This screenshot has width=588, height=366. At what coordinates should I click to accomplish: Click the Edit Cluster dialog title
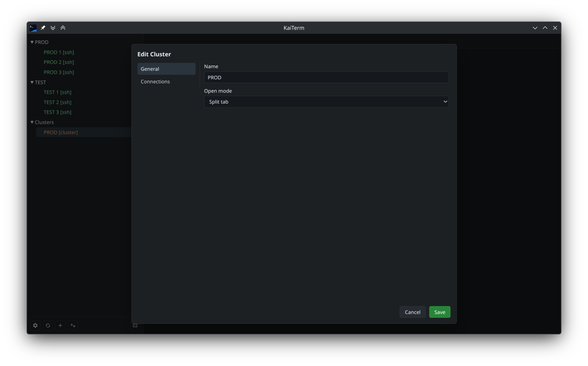(154, 54)
